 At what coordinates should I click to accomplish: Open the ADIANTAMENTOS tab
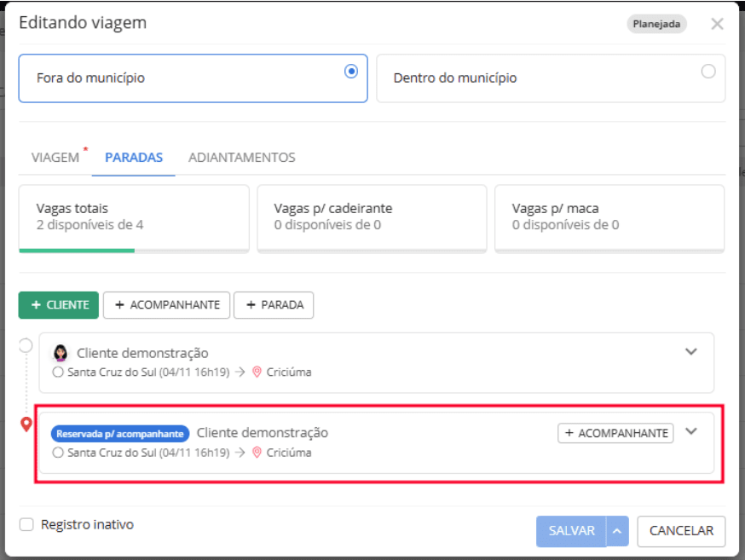tap(243, 158)
